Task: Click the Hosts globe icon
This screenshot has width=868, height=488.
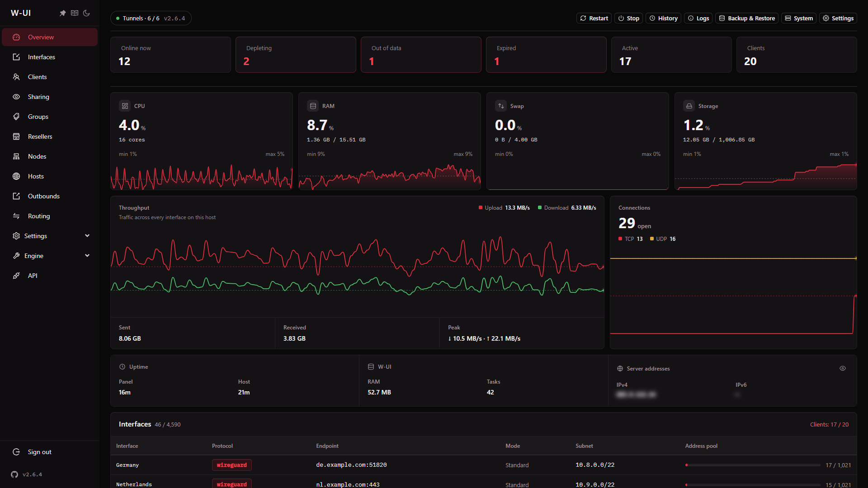Action: (16, 176)
